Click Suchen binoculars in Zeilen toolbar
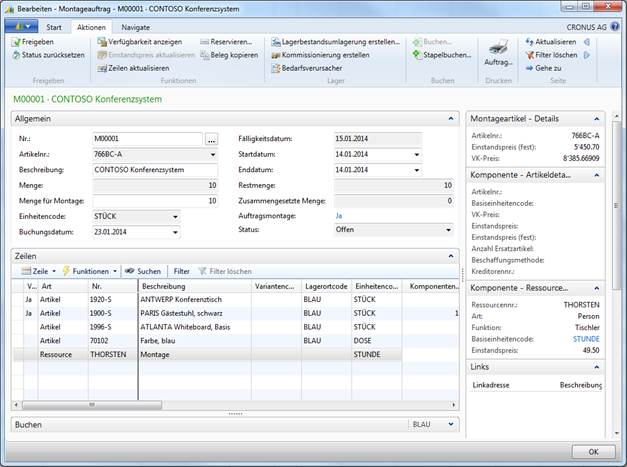627x467 pixels. coord(129,271)
